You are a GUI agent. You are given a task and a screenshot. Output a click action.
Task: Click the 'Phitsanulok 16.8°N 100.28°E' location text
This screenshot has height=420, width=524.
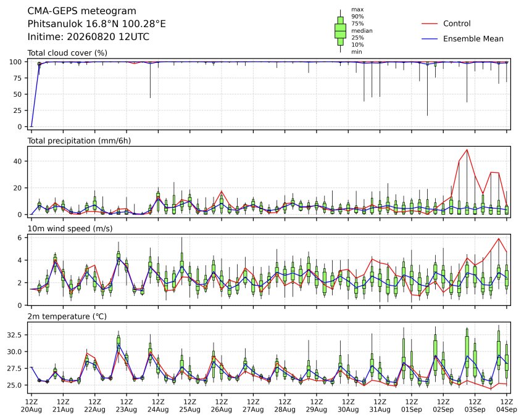(96, 24)
